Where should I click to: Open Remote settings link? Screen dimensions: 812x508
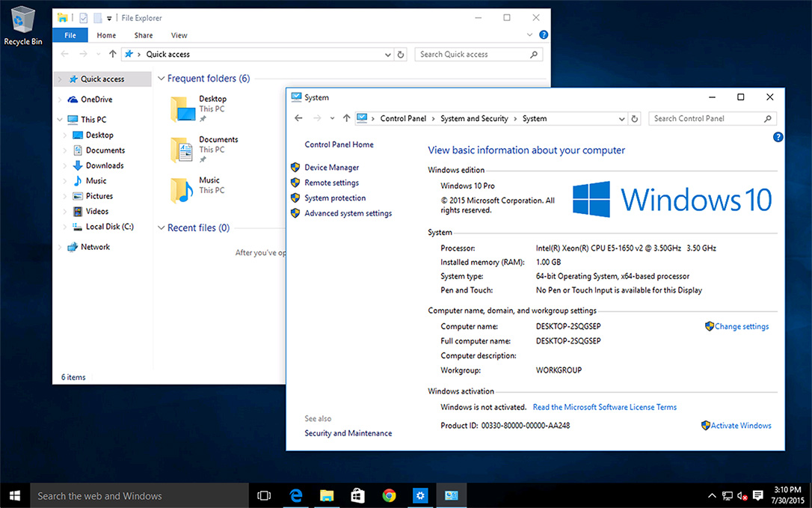(331, 183)
